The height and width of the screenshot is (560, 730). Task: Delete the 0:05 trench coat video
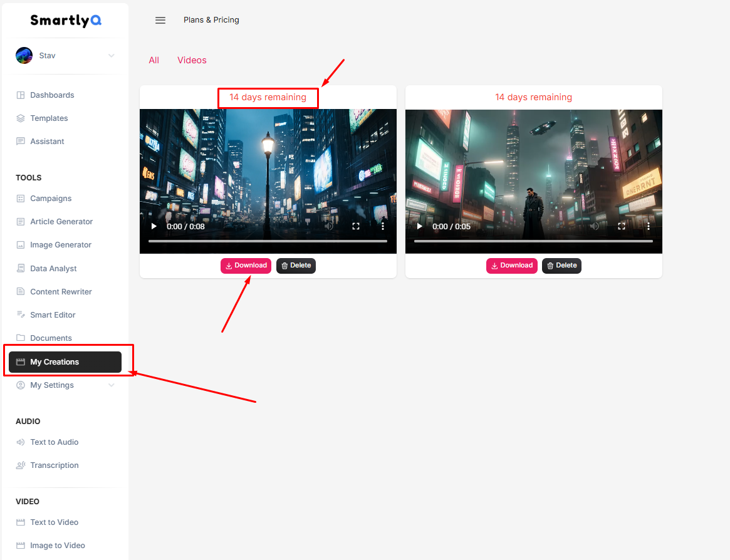561,266
